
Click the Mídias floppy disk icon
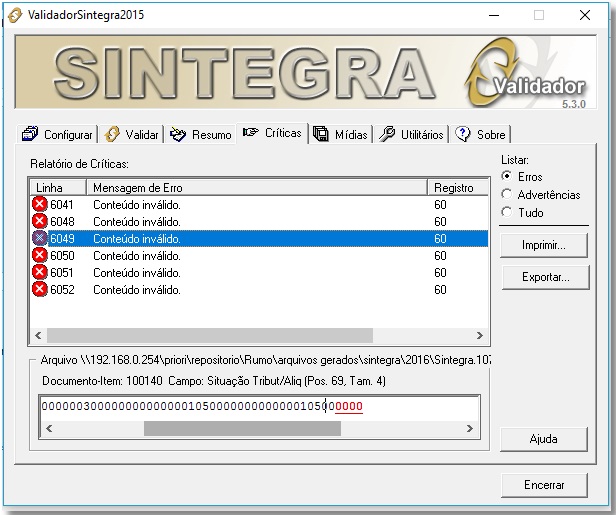321,134
